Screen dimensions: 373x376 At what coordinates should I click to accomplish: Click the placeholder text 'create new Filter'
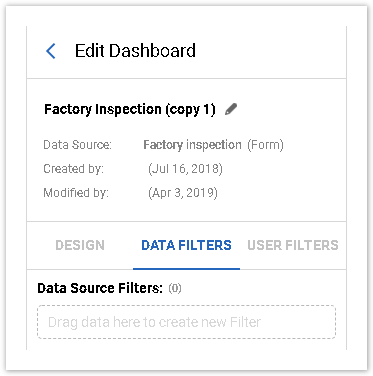(x=210, y=322)
